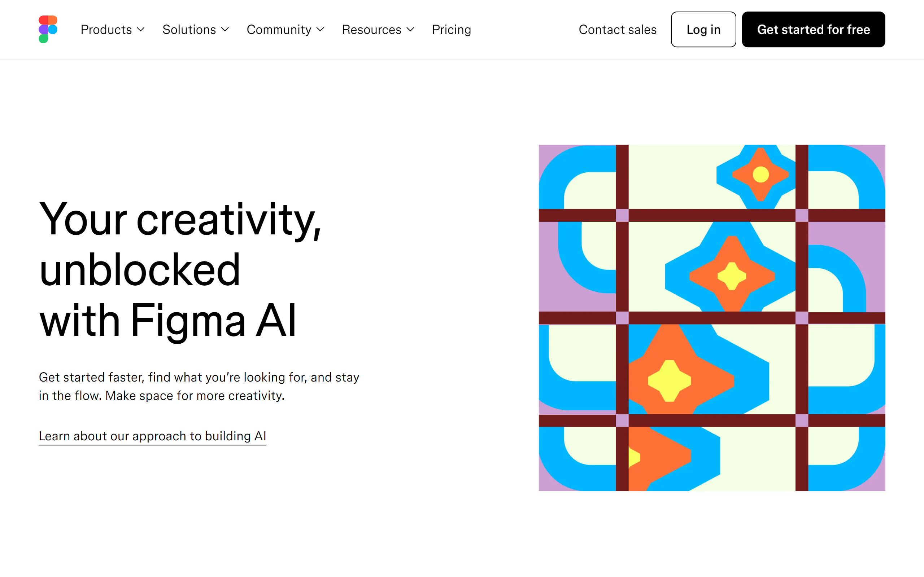Open the Products dropdown menu
Viewport: 924px width, 577px height.
pos(111,29)
